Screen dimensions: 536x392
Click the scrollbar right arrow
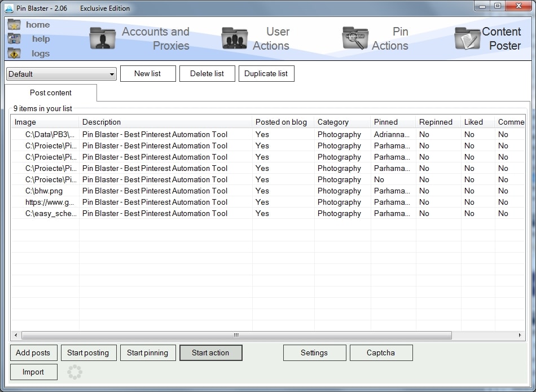[x=520, y=335]
